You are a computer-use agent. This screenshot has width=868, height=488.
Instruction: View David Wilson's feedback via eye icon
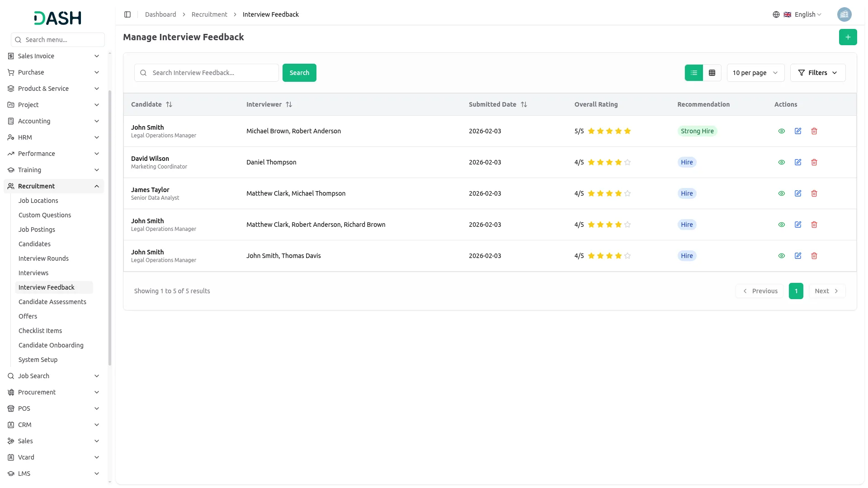782,162
